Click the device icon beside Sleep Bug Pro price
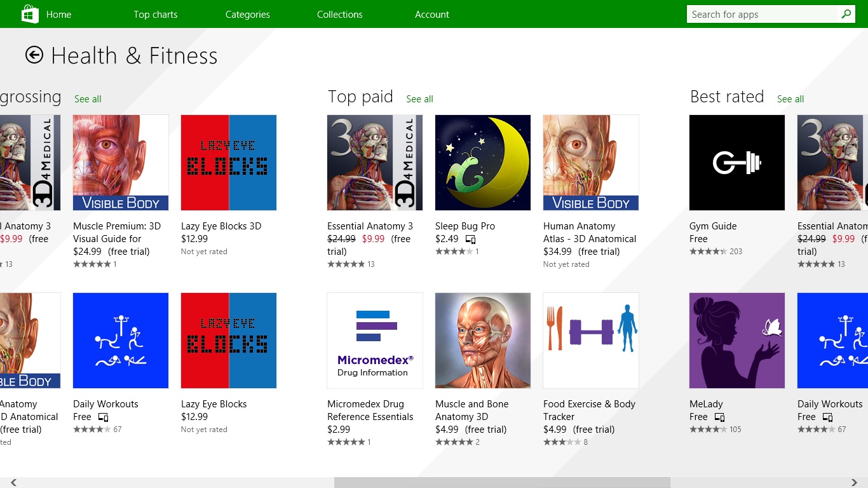This screenshot has width=868, height=488. (x=470, y=240)
